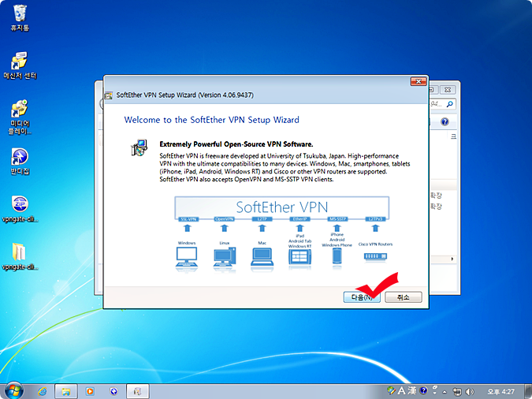The height and width of the screenshot is (399, 532).
Task: Click the Show desktop strip
Action: pyautogui.click(x=528, y=392)
